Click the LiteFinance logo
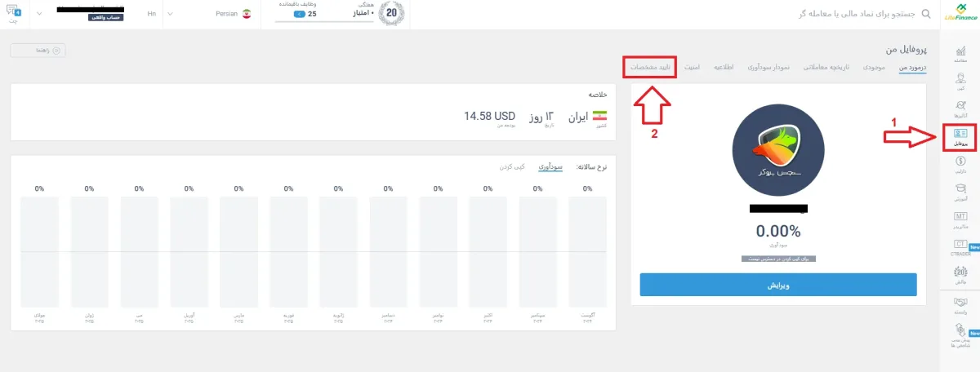The width and height of the screenshot is (980, 372). coord(960,13)
